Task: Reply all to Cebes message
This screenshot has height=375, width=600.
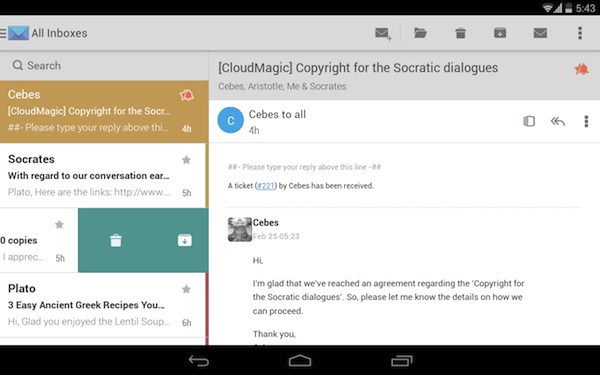Action: tap(558, 121)
